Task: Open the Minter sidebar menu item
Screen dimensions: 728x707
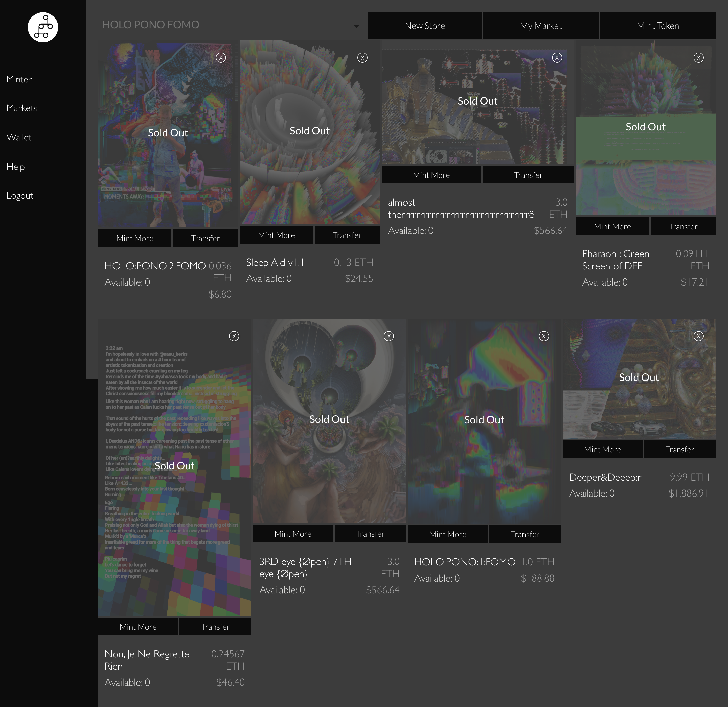Action: [19, 79]
